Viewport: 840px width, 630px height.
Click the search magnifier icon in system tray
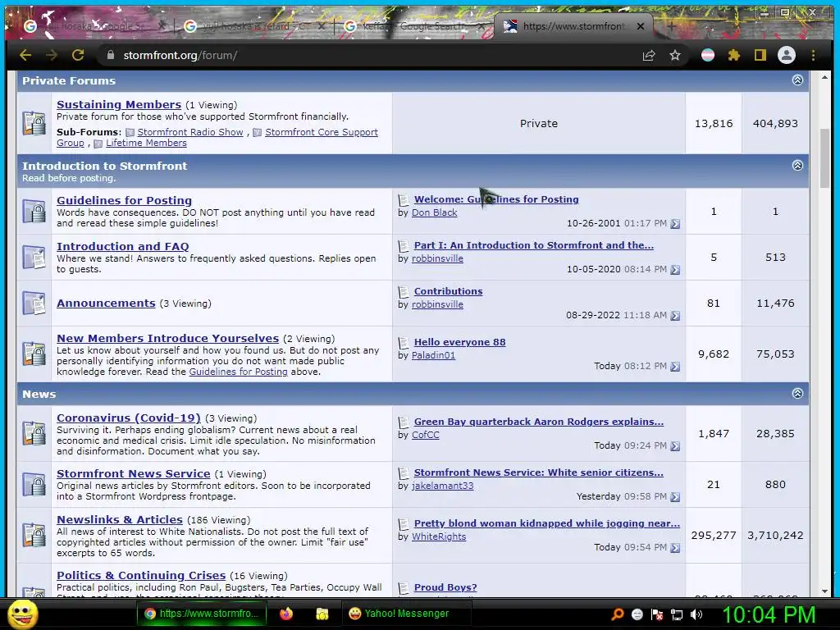tap(617, 614)
